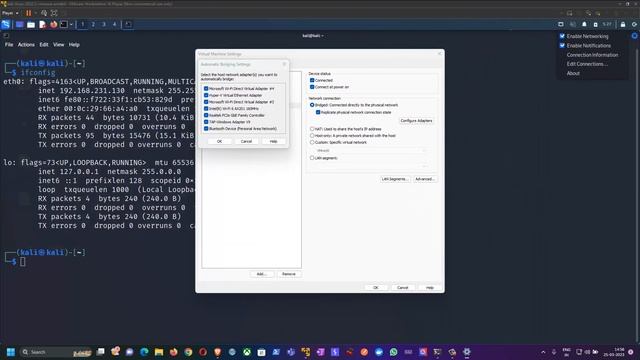Screen dimensions: 640x360
Task: Uncheck Bluetooth Device Personal Area Network
Action: click(206, 129)
